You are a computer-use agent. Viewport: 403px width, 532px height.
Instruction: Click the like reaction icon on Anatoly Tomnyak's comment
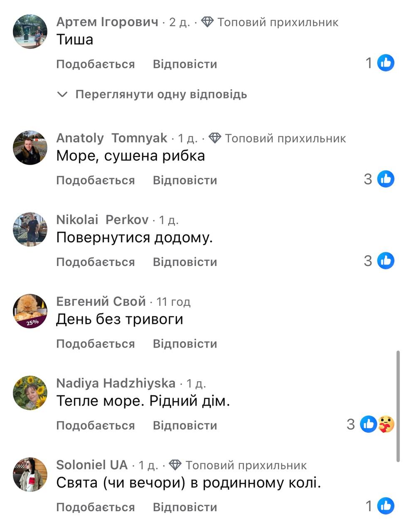pyautogui.click(x=386, y=179)
